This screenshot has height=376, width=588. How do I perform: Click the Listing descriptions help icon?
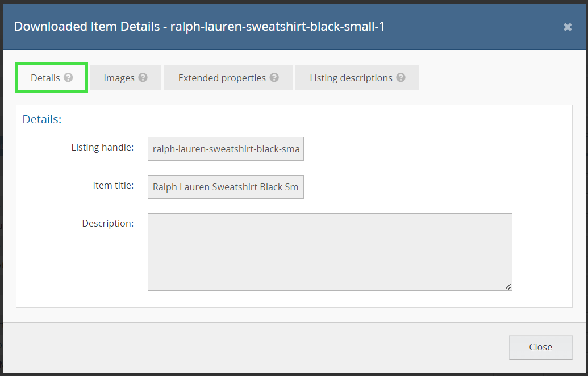[x=401, y=78]
